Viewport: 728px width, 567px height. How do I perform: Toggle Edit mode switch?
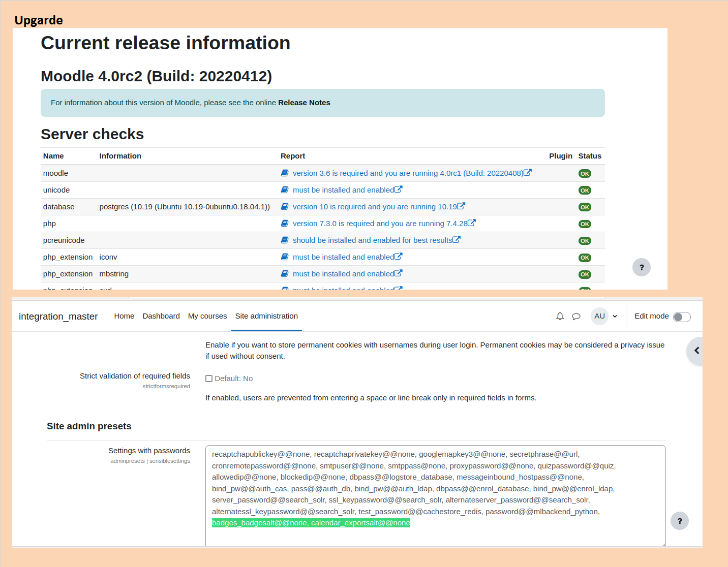coord(682,317)
